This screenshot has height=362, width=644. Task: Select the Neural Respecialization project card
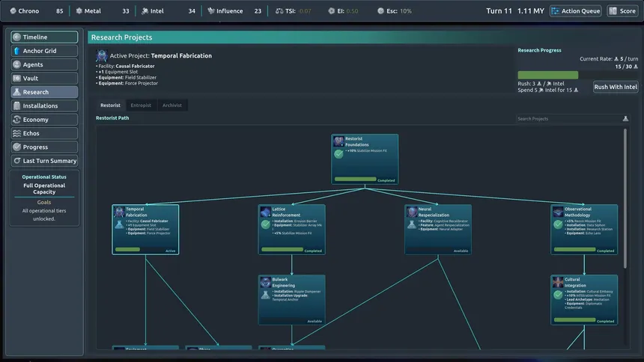(438, 230)
